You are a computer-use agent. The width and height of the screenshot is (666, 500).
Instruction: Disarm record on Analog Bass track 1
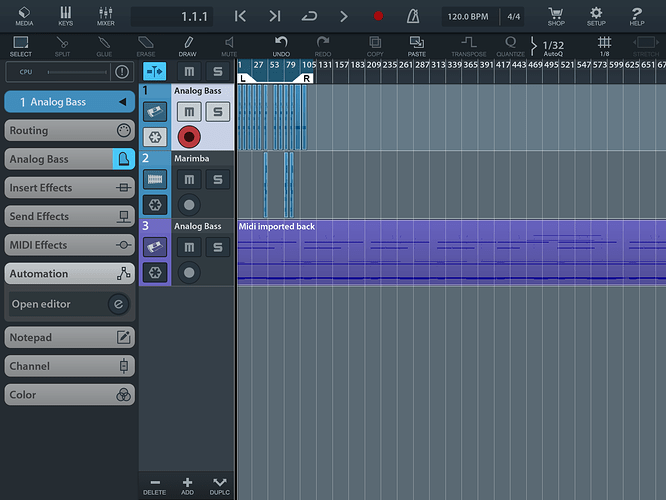click(189, 137)
